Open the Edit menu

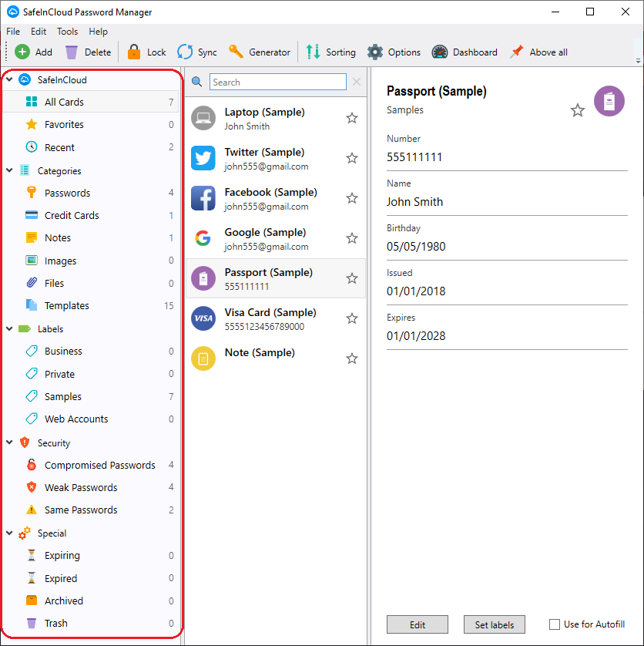39,32
